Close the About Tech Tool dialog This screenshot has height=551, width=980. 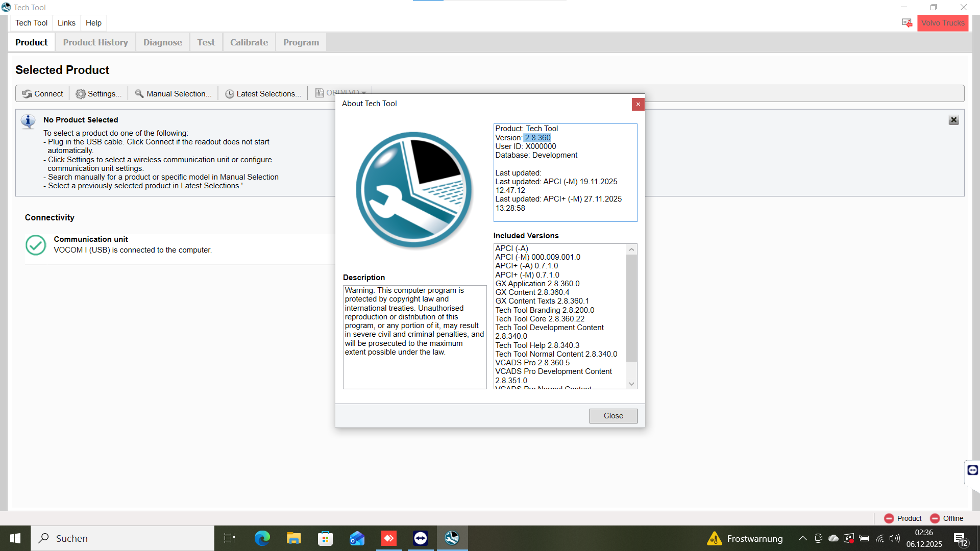(x=613, y=416)
